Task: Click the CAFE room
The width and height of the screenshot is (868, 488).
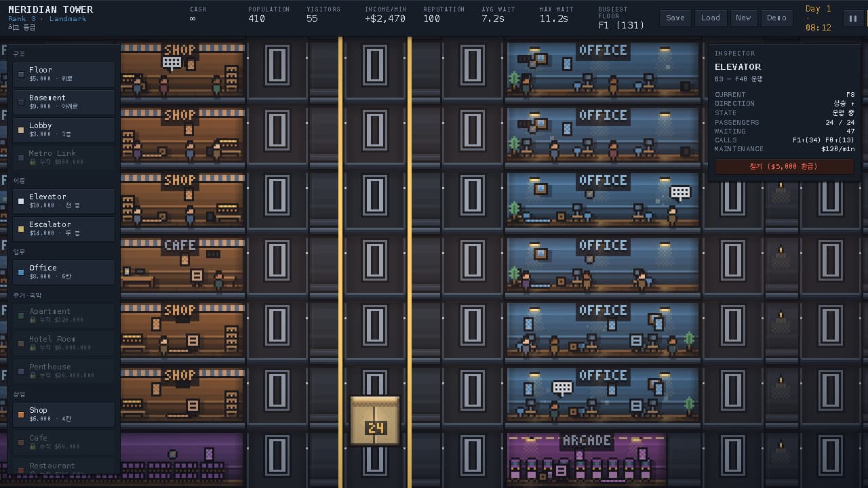Action: pos(182,264)
